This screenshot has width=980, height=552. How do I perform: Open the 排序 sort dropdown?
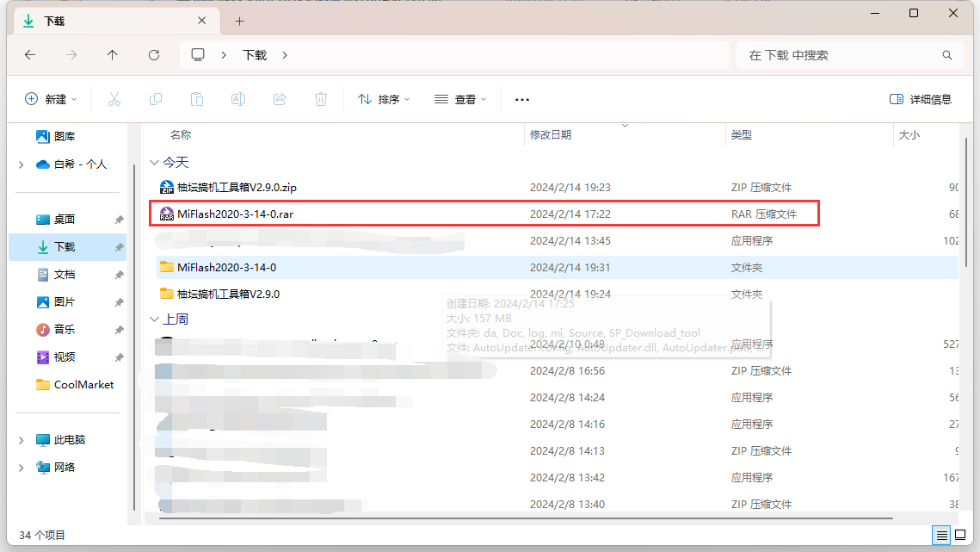[x=384, y=99]
